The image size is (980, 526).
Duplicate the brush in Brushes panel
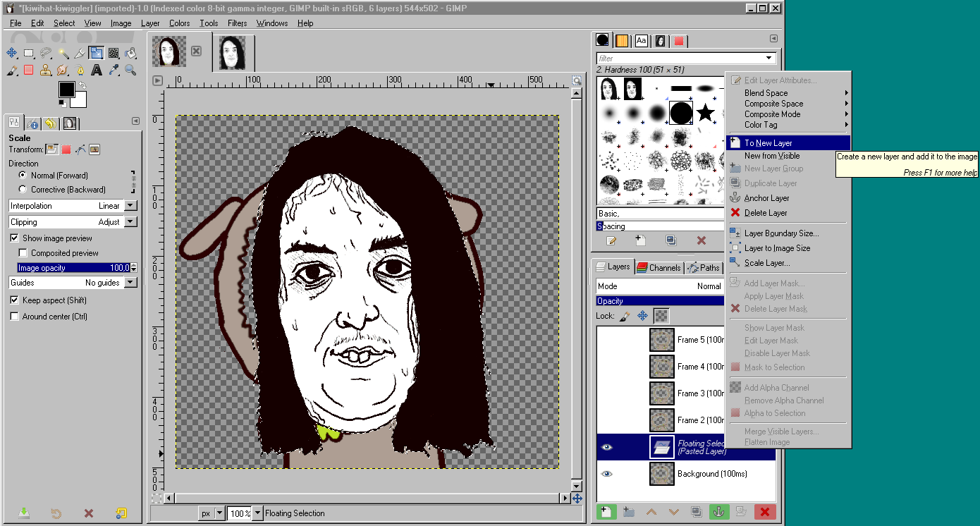(670, 240)
